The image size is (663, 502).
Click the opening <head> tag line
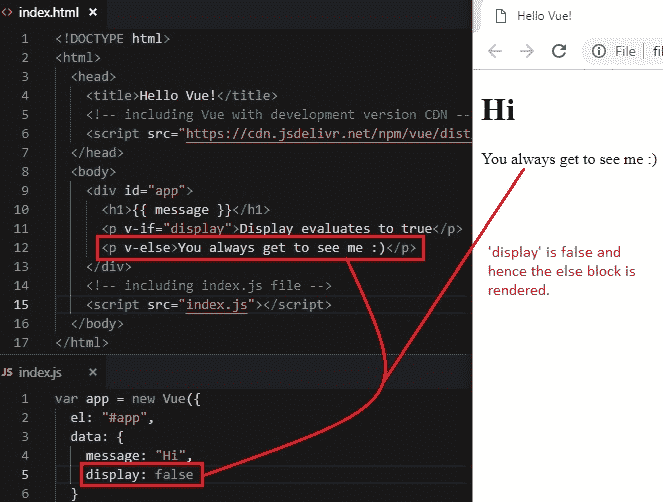click(x=93, y=77)
